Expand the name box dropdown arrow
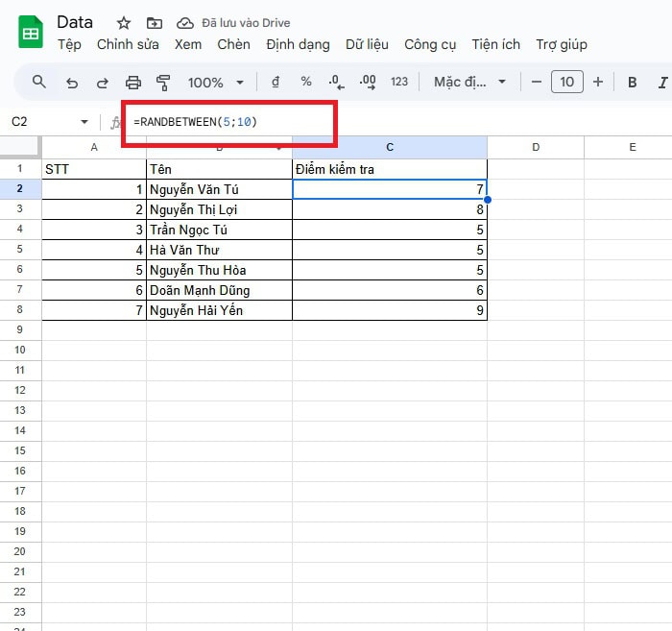Viewport: 672px width, 631px height. [x=84, y=122]
